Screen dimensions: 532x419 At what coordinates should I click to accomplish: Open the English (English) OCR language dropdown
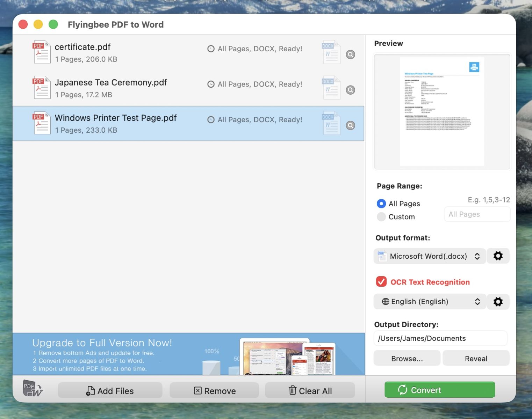(x=430, y=302)
